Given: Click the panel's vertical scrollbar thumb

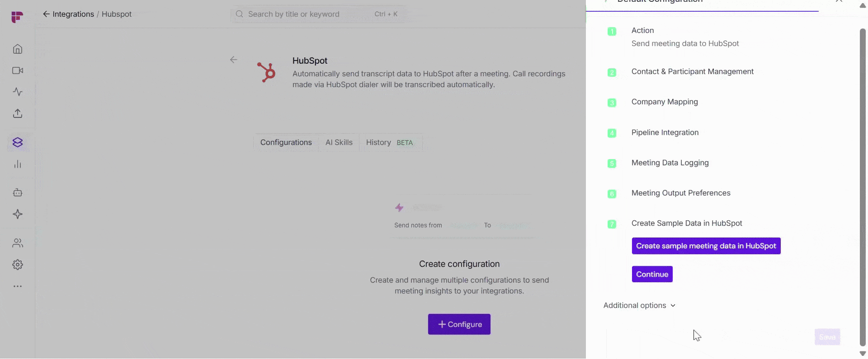Looking at the screenshot, I should click(x=863, y=187).
